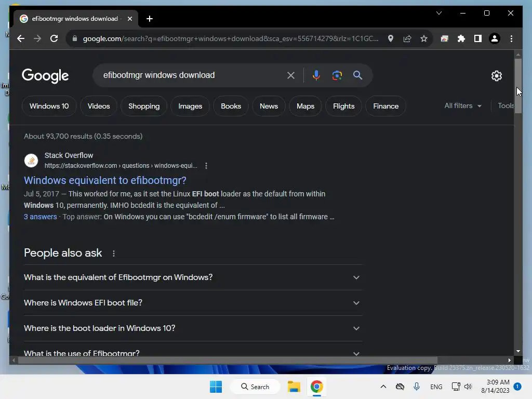Share this page via share icon

pos(407,38)
